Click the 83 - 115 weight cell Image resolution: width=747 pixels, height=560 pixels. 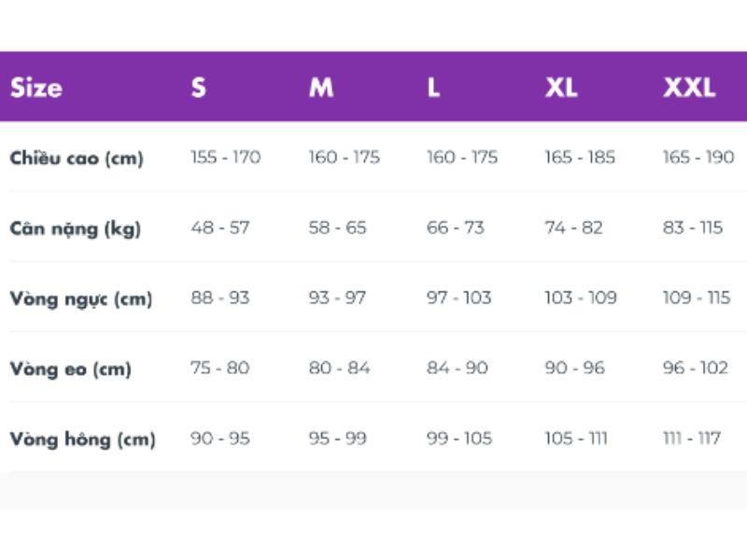pos(693,227)
